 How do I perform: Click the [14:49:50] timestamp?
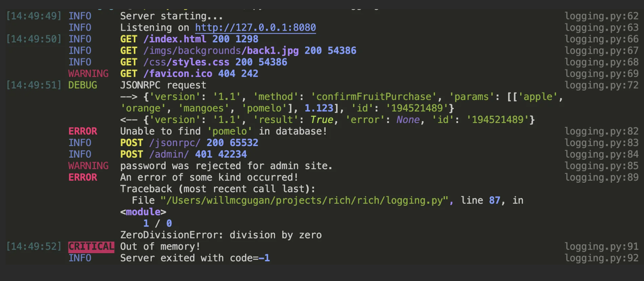coord(33,39)
